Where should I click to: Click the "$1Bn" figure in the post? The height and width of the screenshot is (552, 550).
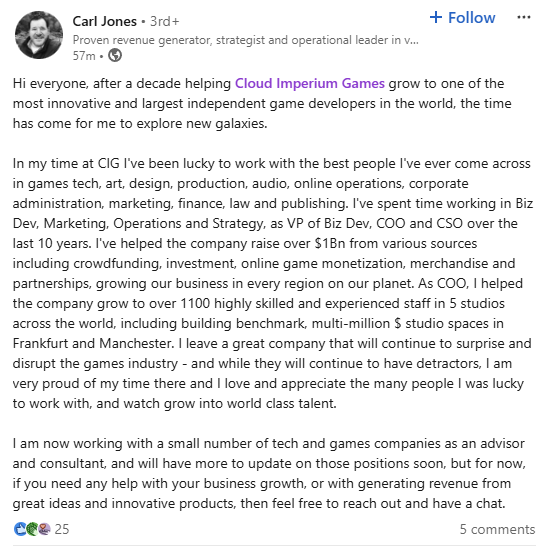tap(330, 244)
